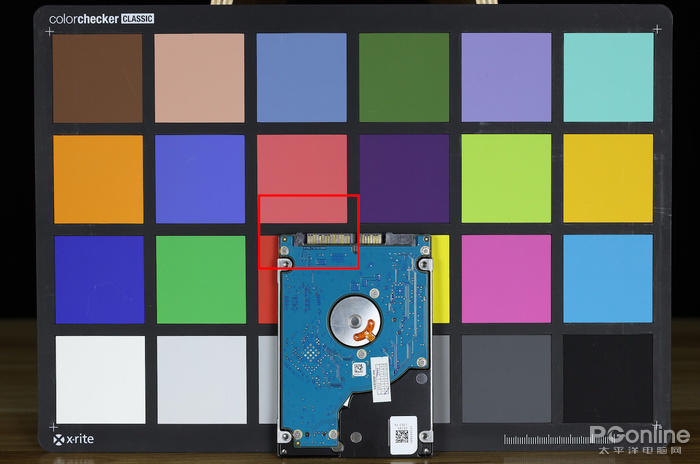Click the white grayscale patch

tap(100, 380)
